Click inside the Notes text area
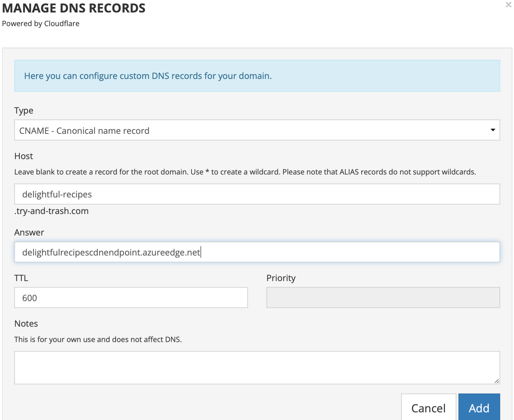Viewport: 514px width, 420px height. [x=257, y=368]
